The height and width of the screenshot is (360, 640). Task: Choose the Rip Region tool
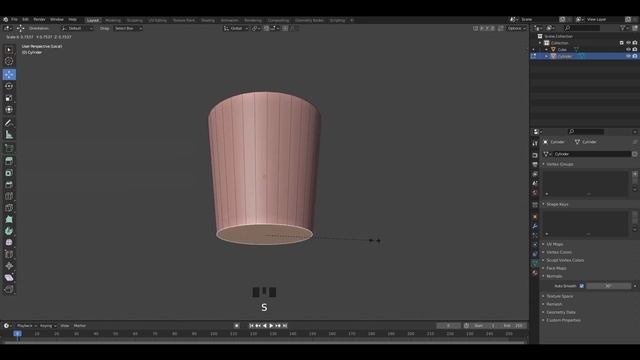pos(9,289)
